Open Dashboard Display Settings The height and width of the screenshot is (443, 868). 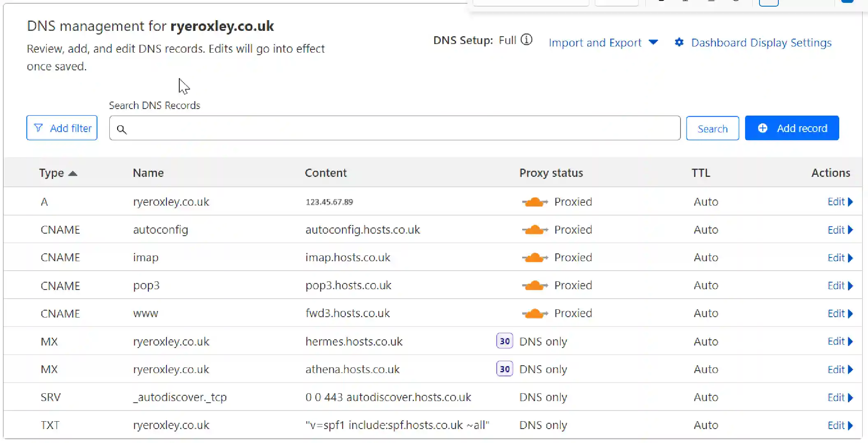[x=761, y=42]
